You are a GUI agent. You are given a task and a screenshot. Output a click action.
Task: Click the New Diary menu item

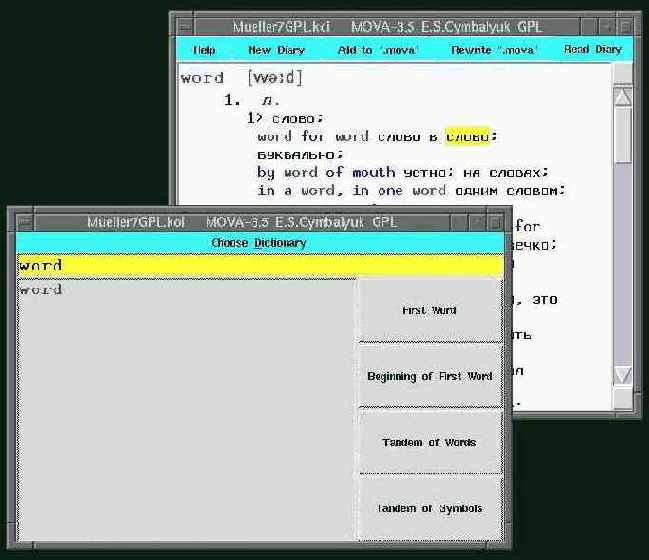(275, 50)
